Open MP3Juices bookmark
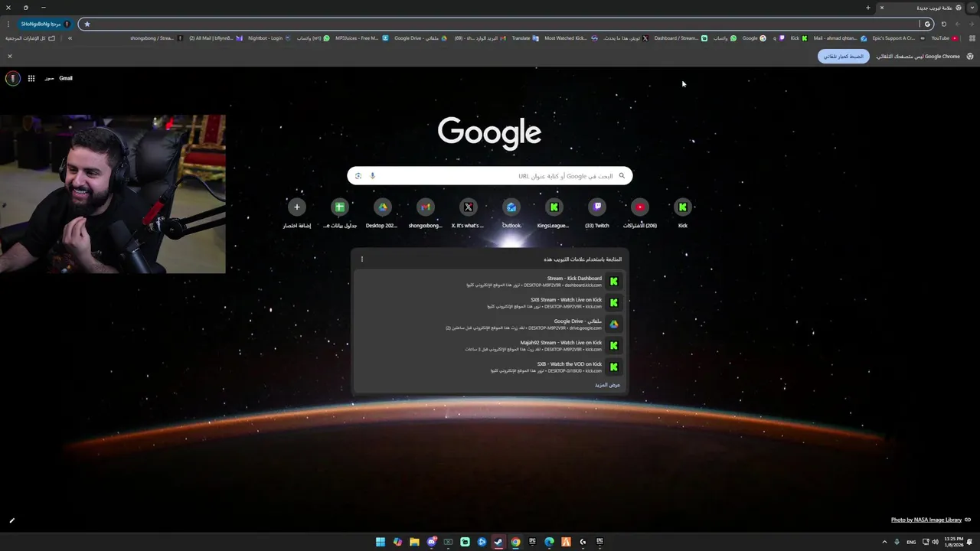The width and height of the screenshot is (980, 551). coord(361,38)
